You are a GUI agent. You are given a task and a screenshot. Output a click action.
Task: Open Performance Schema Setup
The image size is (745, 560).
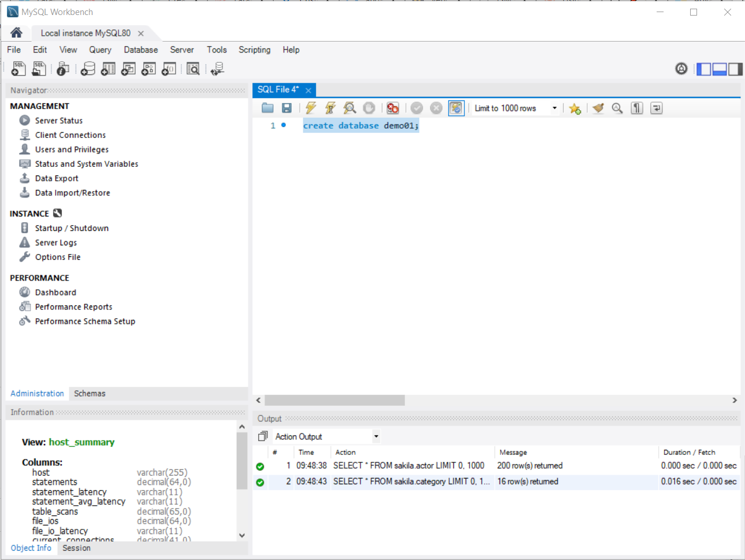click(85, 322)
